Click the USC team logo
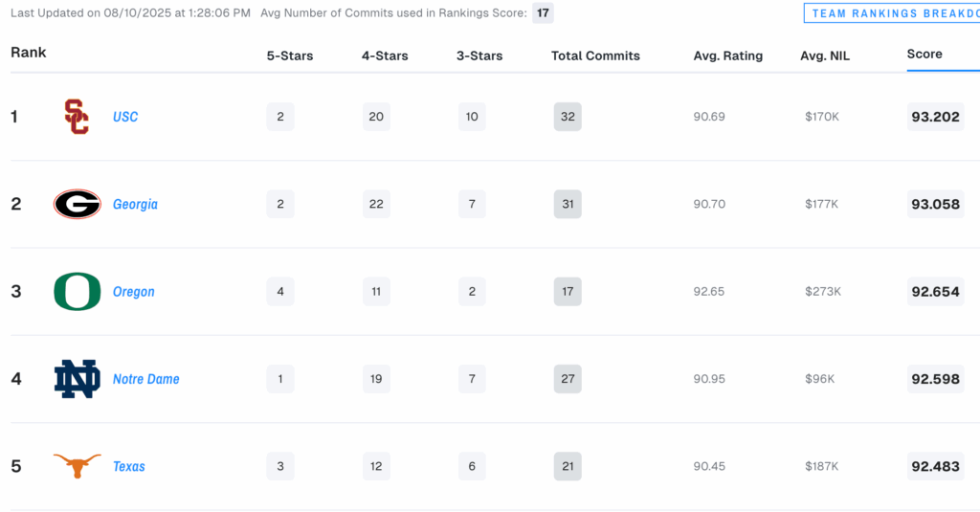This screenshot has width=980, height=512. [77, 117]
